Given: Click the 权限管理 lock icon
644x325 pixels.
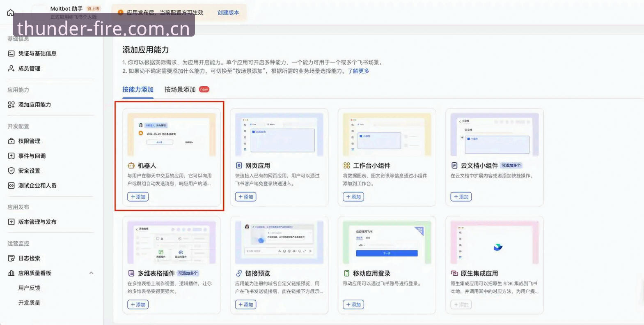Looking at the screenshot, I should [11, 141].
